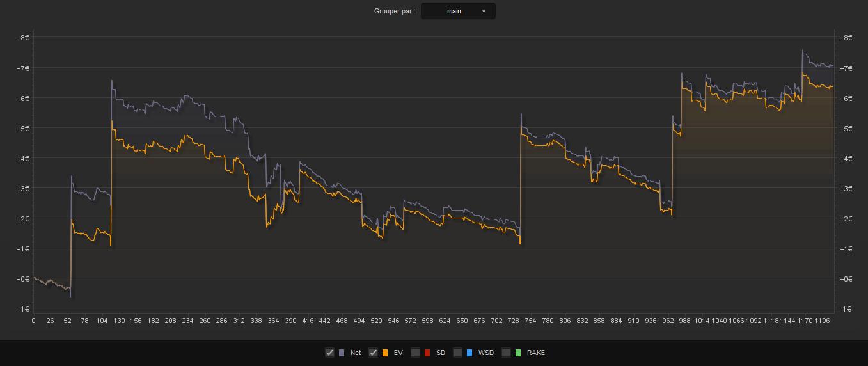Open the 'Grouper par' main dropdown
The image size is (868, 366).
[x=458, y=11]
